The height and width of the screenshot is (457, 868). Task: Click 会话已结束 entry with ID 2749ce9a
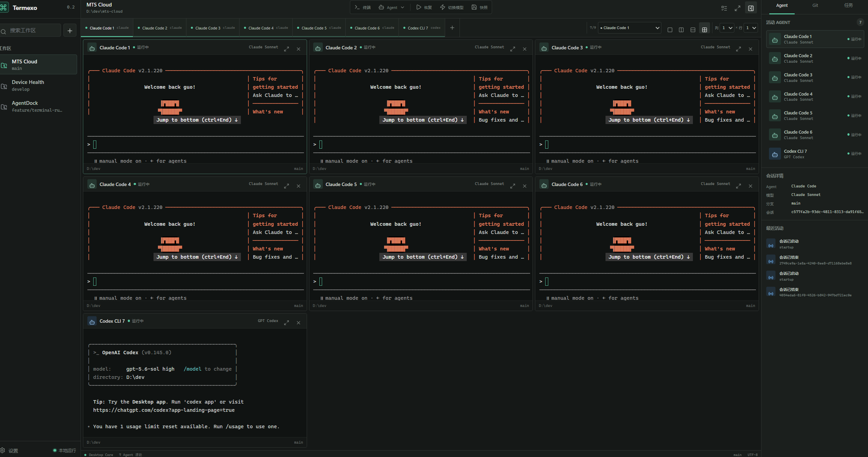[815, 260]
